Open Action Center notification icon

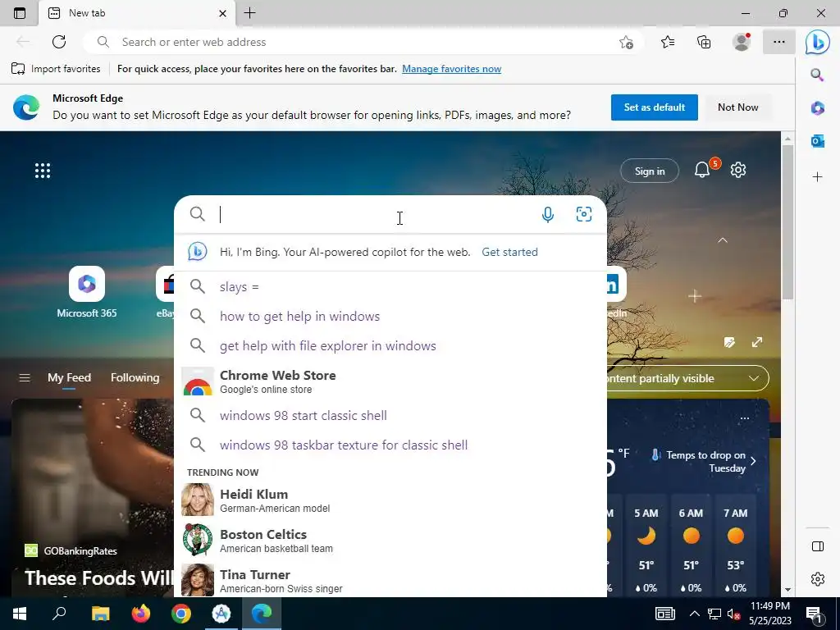coord(815,614)
